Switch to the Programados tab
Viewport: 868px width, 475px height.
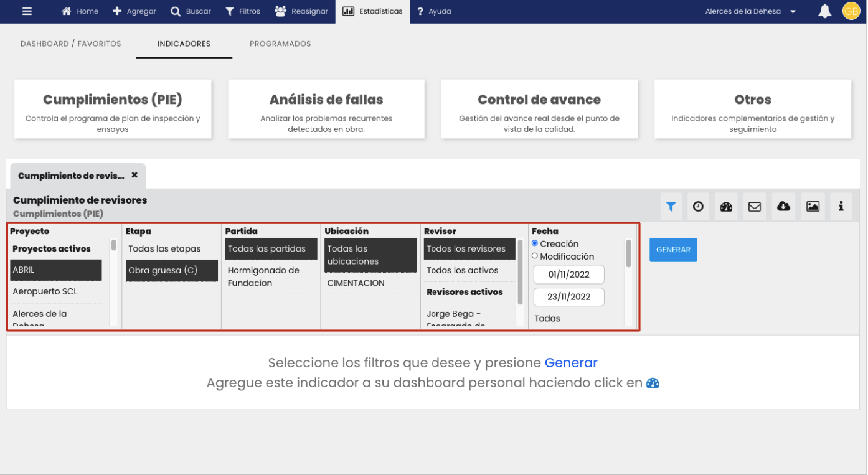pyautogui.click(x=280, y=44)
